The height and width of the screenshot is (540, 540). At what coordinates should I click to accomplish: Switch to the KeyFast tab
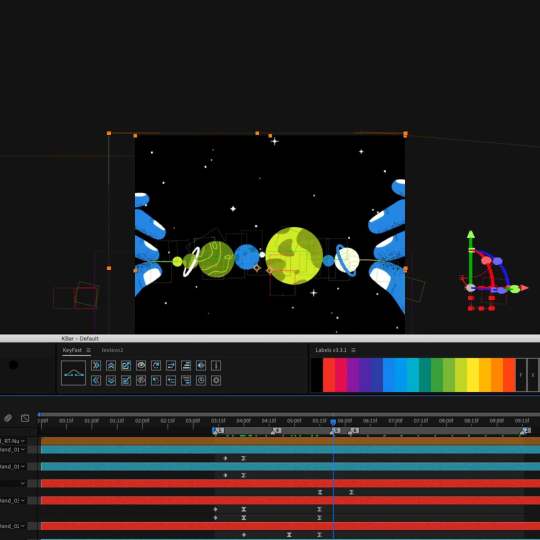coord(72,350)
